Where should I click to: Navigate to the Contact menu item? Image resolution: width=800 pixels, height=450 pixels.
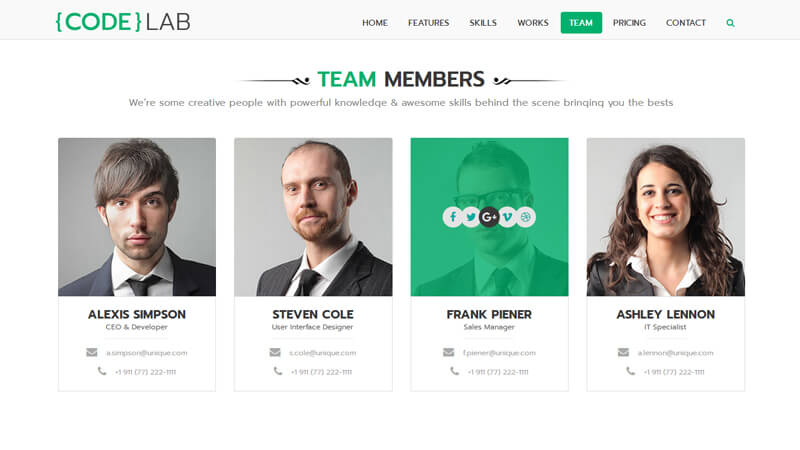click(x=686, y=23)
